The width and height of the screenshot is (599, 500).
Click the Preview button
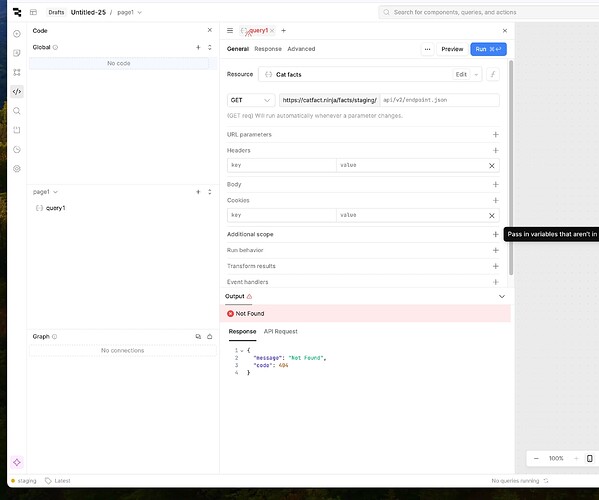(x=452, y=49)
